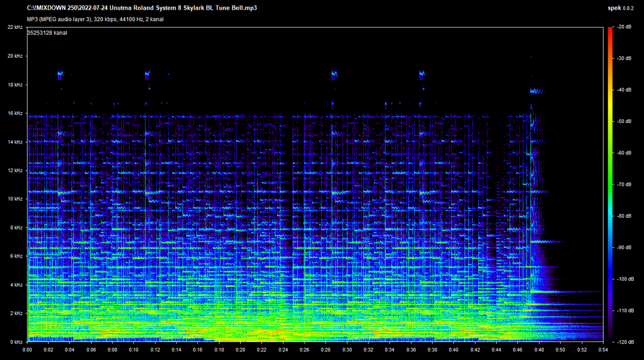Click the 10 kHz frequency label
Viewport: 644px width, 360px height.
point(15,199)
